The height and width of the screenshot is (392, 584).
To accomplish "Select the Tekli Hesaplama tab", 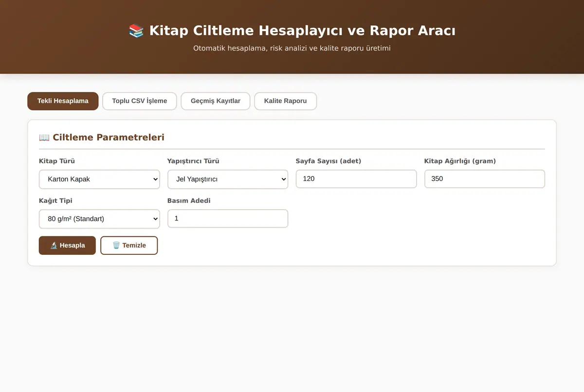I will 63,101.
